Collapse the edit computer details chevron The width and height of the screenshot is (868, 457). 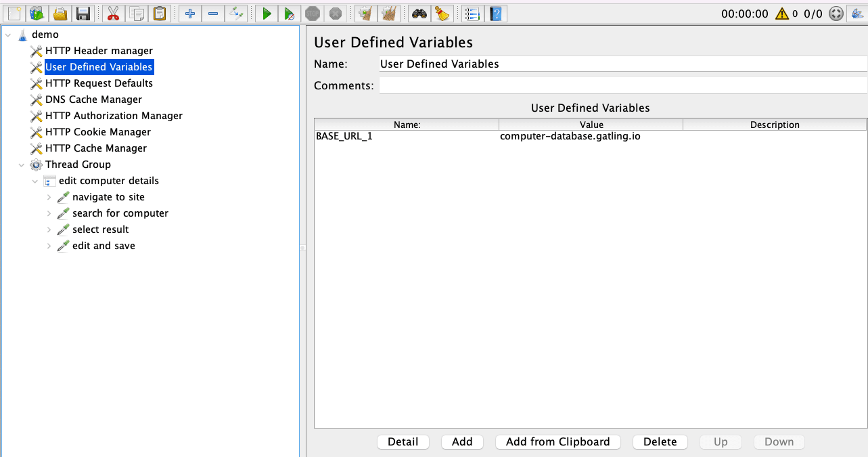(35, 181)
